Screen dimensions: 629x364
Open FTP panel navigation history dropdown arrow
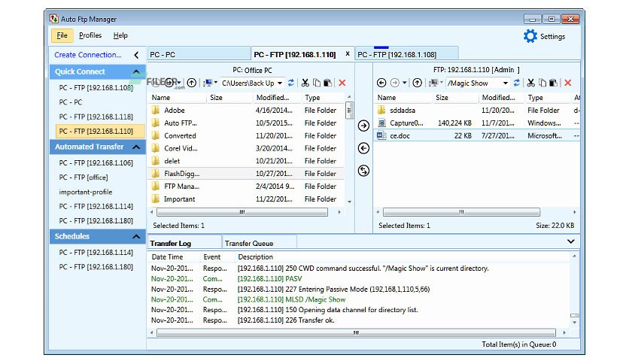405,83
